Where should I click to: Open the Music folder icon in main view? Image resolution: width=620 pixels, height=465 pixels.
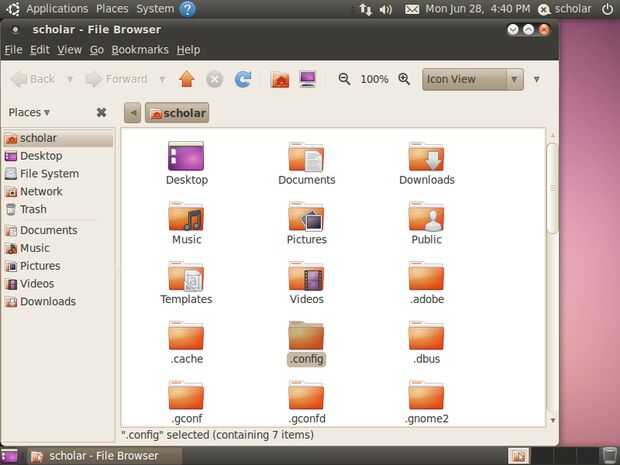click(x=186, y=216)
